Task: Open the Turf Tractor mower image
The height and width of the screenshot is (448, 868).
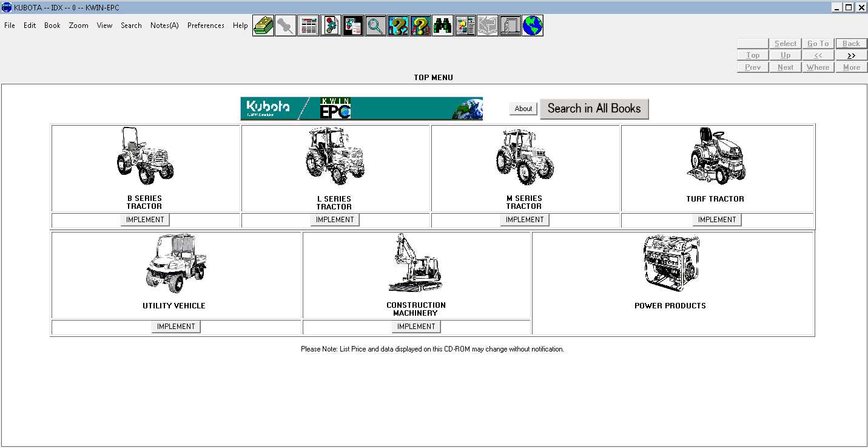Action: point(716,156)
